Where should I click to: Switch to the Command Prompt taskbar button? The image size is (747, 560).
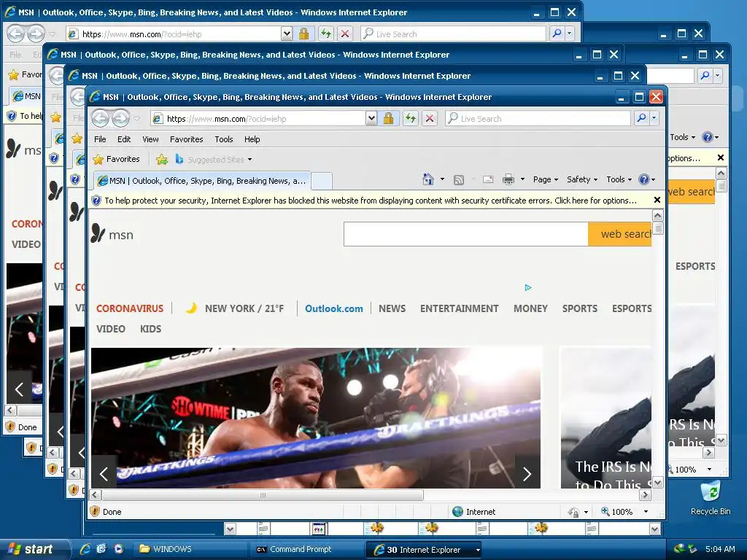pyautogui.click(x=306, y=549)
